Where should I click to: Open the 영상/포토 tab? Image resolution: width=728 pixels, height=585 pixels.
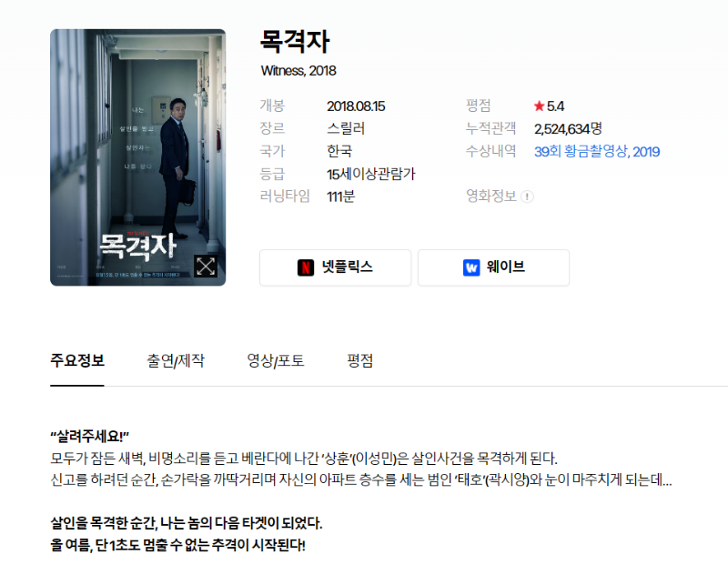point(276,361)
